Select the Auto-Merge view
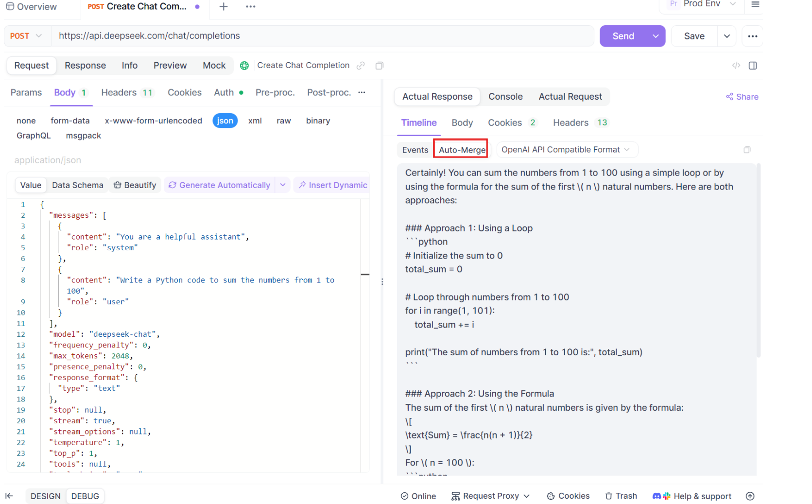 tap(462, 150)
